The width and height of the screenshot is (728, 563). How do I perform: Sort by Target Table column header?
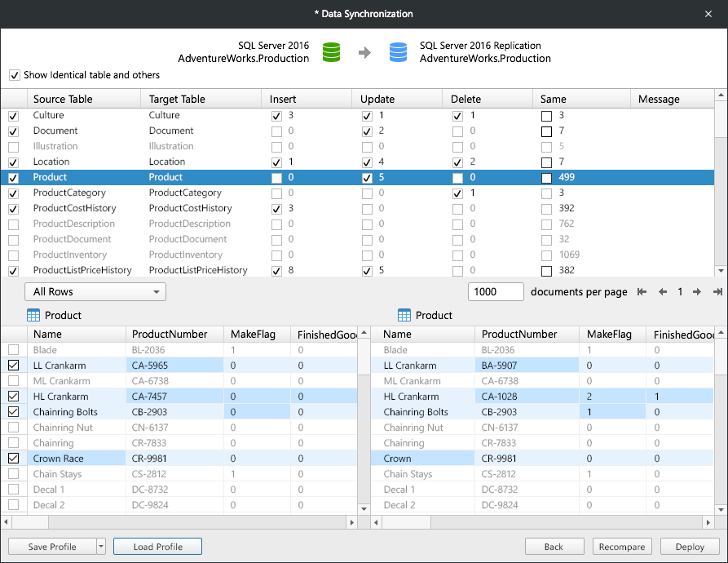200,99
